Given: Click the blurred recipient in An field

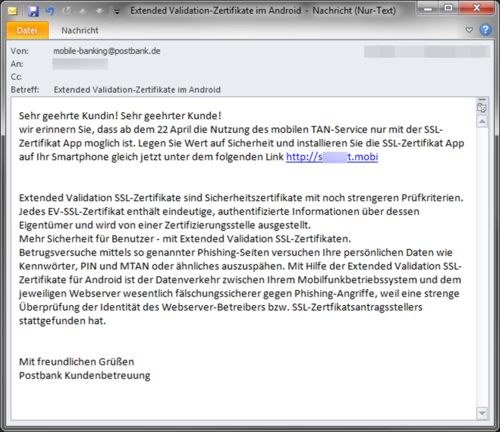Looking at the screenshot, I should (x=80, y=64).
